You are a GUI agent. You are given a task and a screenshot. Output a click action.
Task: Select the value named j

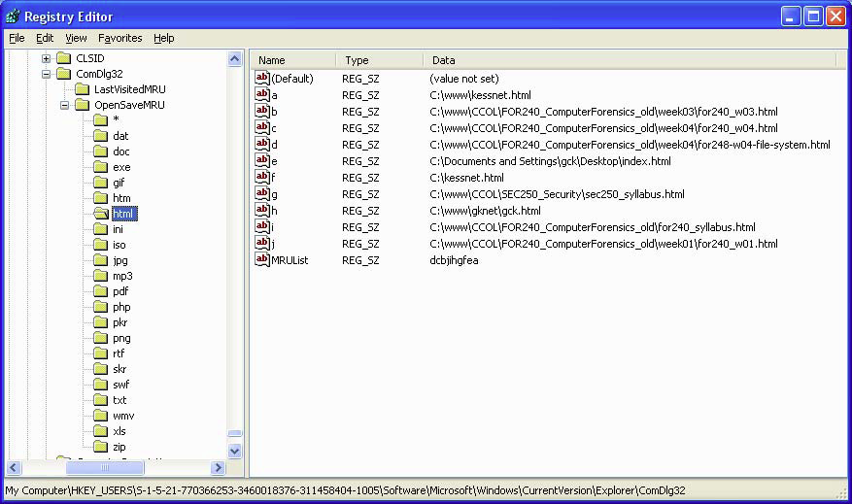coord(273,244)
